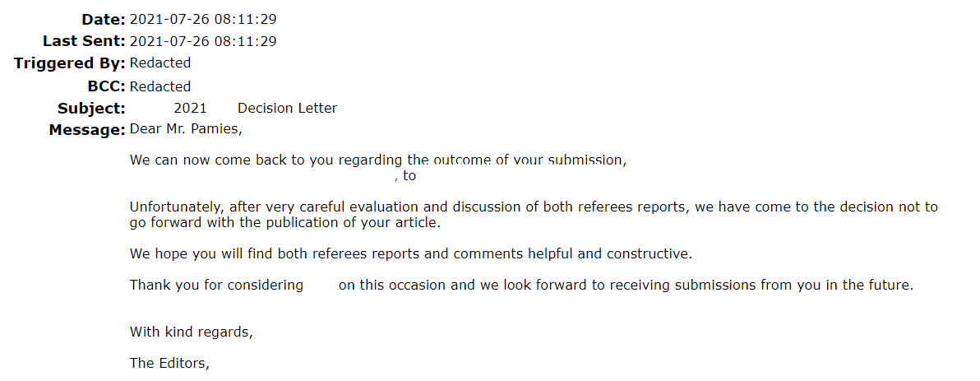
Task: Click the Last Sent label
Action: click(x=85, y=41)
